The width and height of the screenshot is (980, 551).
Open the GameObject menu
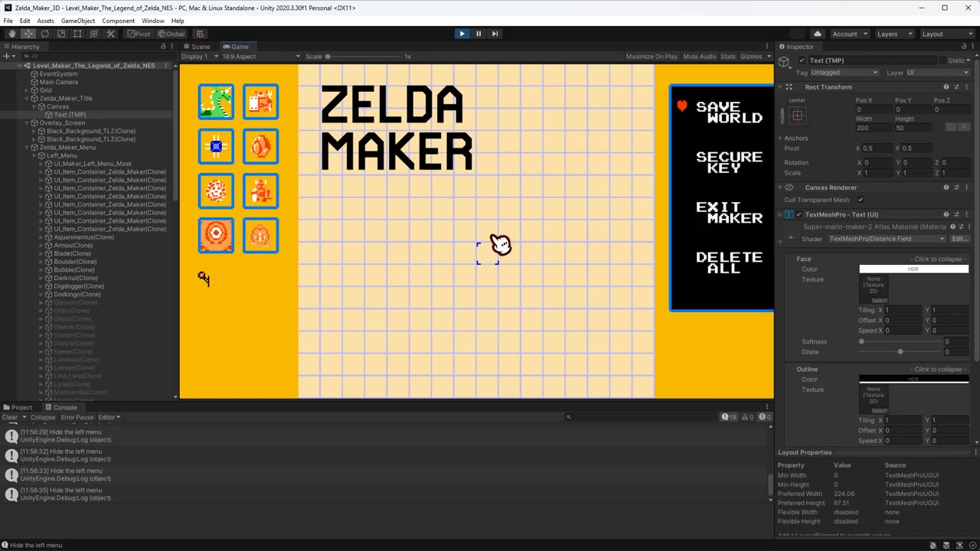click(x=77, y=21)
